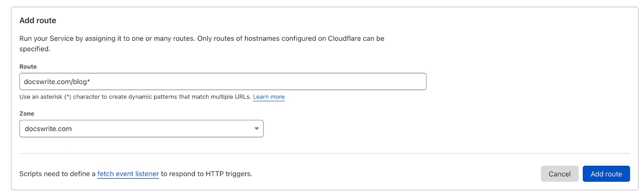Click the Zone field label

point(27,114)
